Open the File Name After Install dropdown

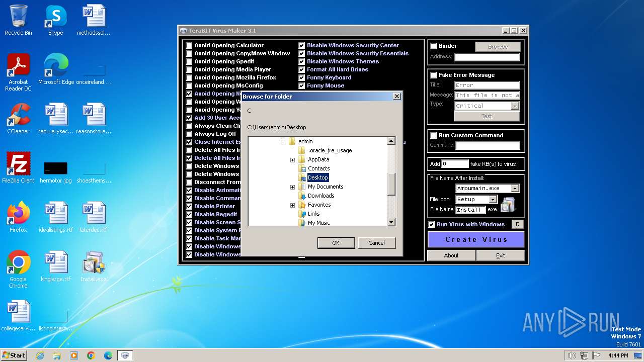pyautogui.click(x=515, y=189)
